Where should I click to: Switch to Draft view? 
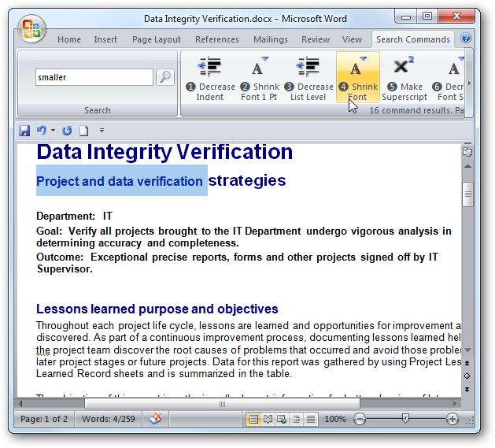pyautogui.click(x=311, y=419)
